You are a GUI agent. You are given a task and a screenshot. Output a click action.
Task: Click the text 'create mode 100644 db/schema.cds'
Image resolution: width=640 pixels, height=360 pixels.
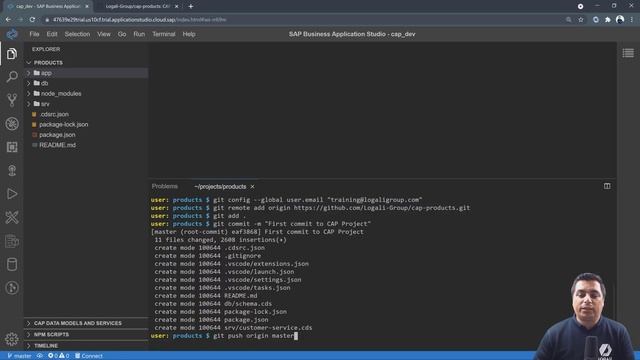point(213,304)
